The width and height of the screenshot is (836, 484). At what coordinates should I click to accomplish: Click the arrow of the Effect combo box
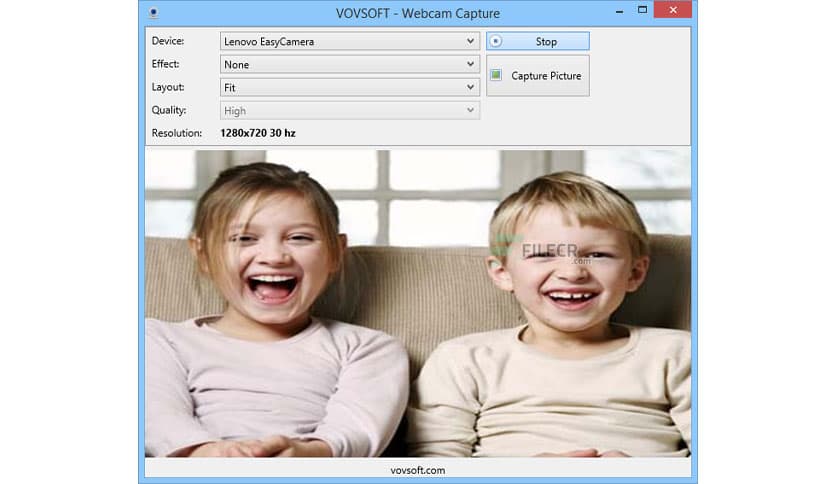[470, 64]
